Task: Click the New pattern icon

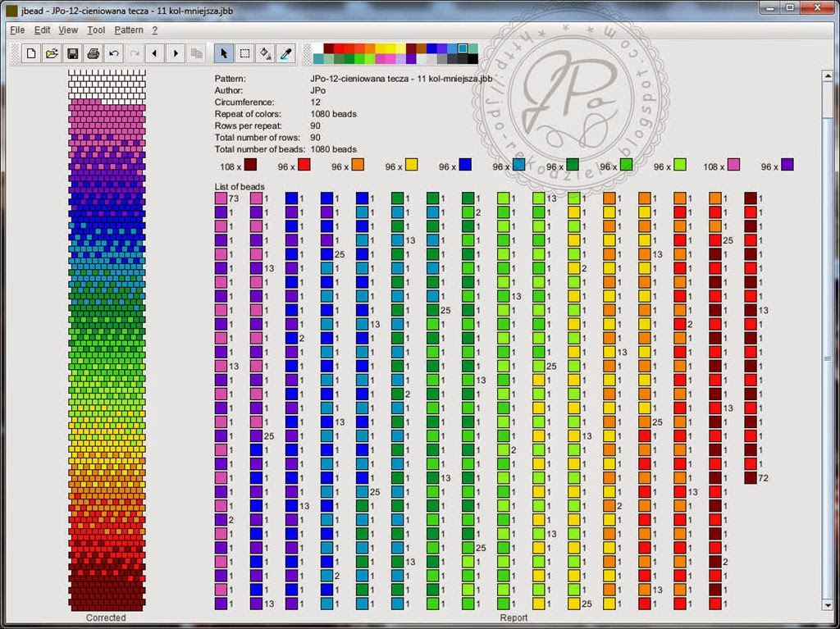Action: pyautogui.click(x=31, y=54)
